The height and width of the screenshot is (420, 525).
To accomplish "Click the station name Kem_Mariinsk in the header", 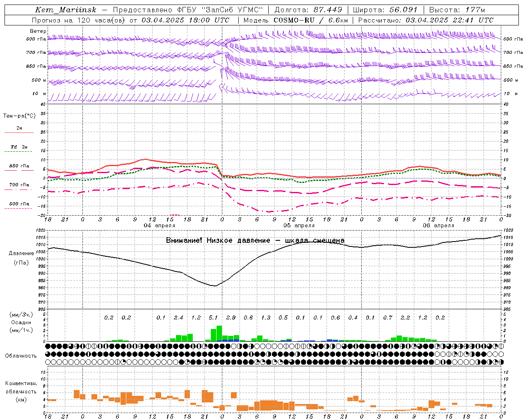I will 66,10.
